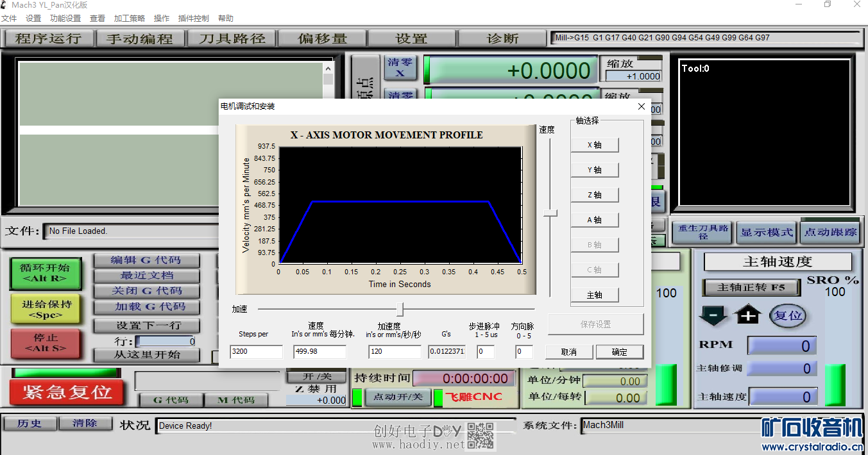Click the red 紧急复位 emergency reset button
Image resolution: width=868 pixels, height=455 pixels.
coord(67,392)
